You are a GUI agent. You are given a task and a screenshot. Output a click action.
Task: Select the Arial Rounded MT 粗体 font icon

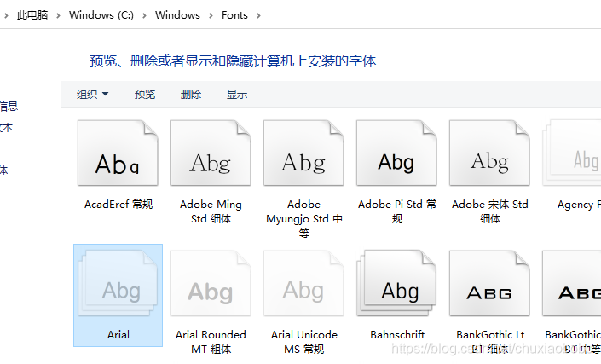[x=211, y=283]
